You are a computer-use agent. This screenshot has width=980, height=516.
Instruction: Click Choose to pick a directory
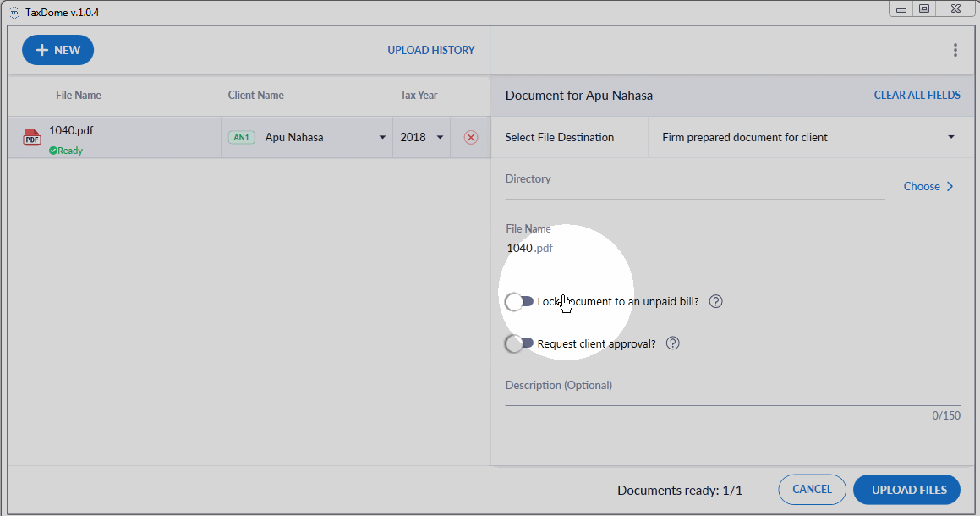[x=928, y=186]
